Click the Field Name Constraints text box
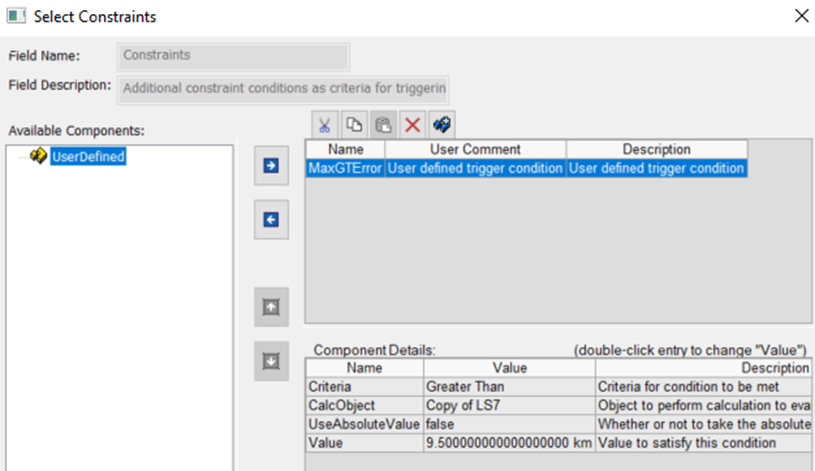The image size is (815, 471). (x=233, y=56)
